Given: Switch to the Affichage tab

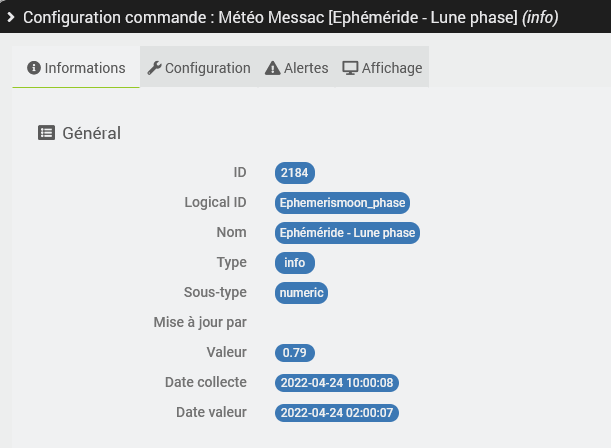Looking at the screenshot, I should pyautogui.click(x=382, y=68).
